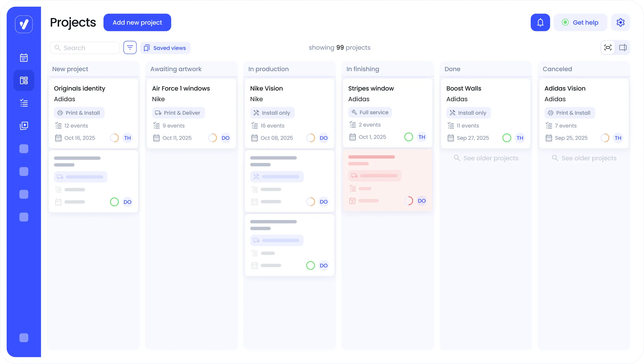
Task: Open the notifications bell
Action: coord(540,22)
